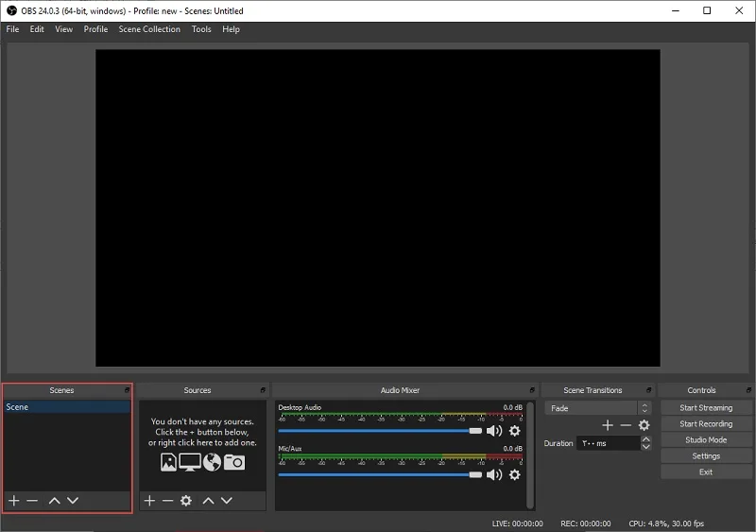Adjust the Desktop Audio volume slider

380,431
